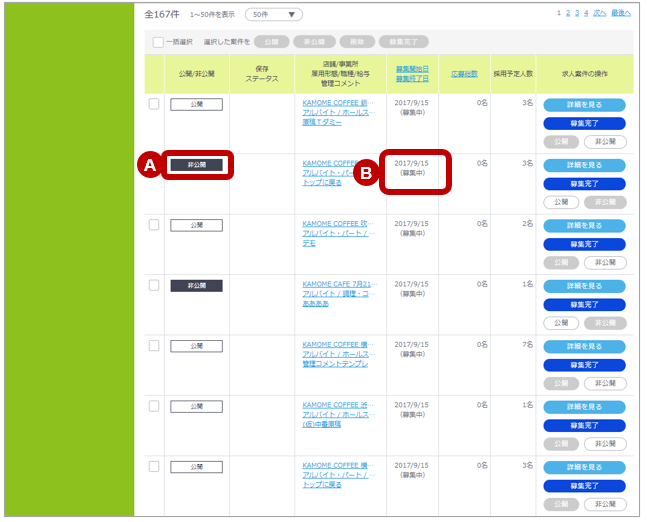Click the 非公開 status badge marked A
The width and height of the screenshot is (647, 522).
point(196,165)
